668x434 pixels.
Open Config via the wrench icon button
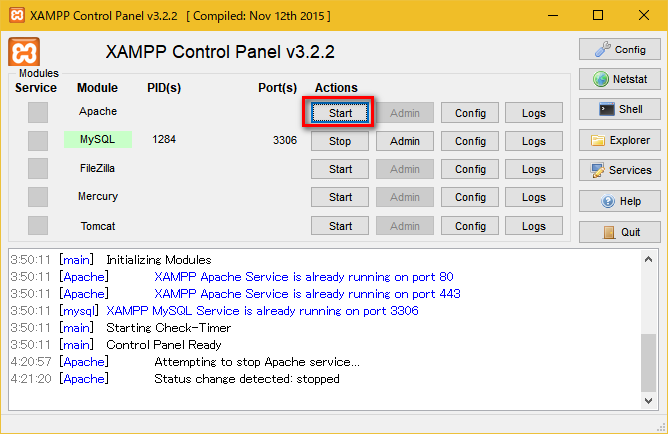point(619,49)
